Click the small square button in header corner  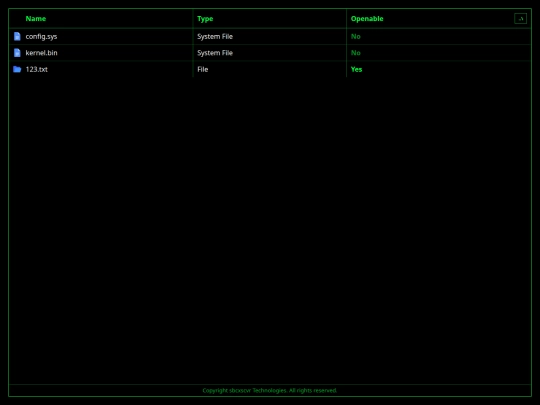tap(520, 19)
